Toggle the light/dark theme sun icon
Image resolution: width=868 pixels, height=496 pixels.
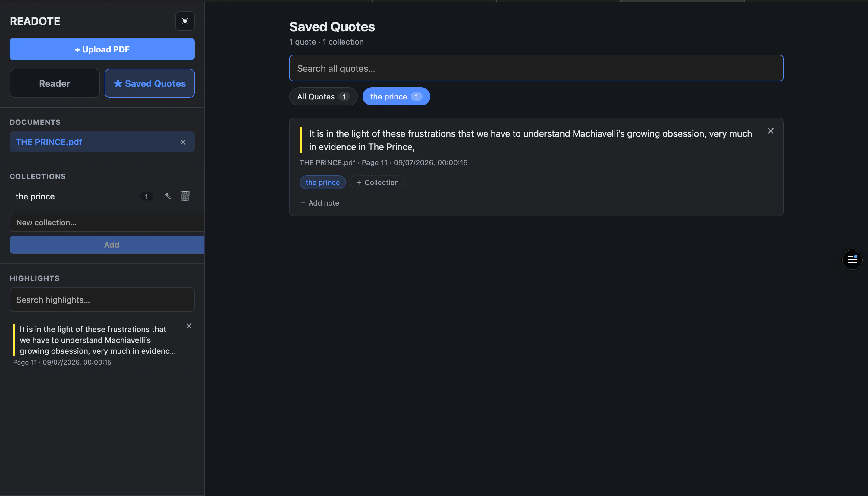click(x=185, y=21)
